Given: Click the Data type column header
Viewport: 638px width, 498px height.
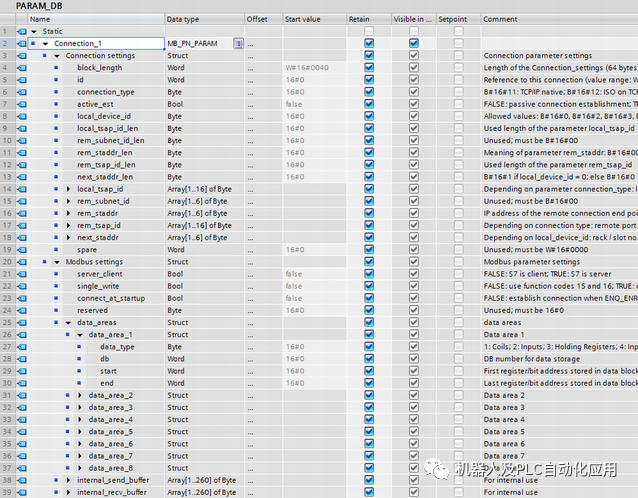Looking at the screenshot, I should pyautogui.click(x=205, y=19).
